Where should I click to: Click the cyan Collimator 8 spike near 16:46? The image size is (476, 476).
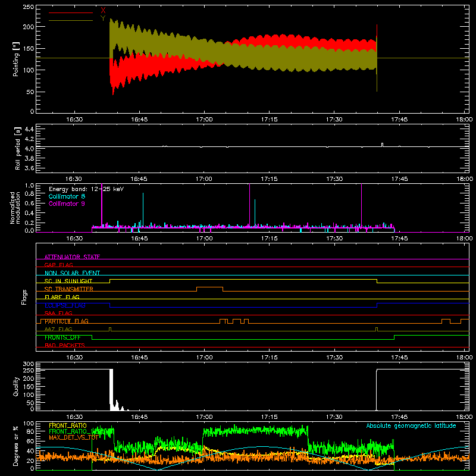point(143,209)
